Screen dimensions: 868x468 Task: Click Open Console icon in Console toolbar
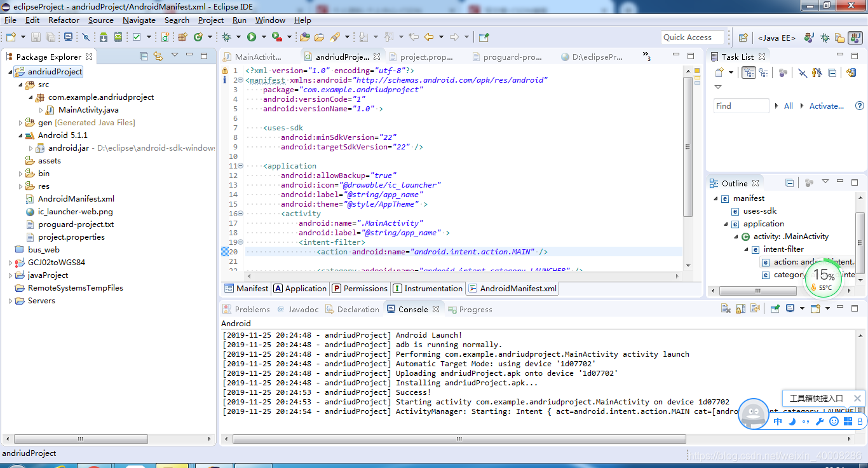[815, 309]
